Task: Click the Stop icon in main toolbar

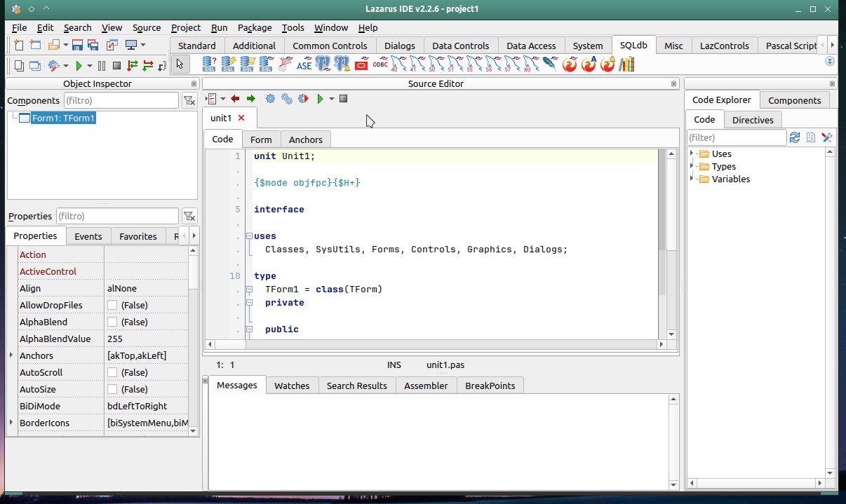Action: click(116, 65)
